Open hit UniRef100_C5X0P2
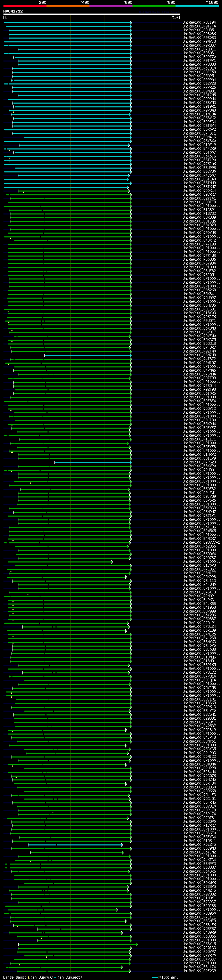Viewport: 222px width, 980px height. (199, 129)
